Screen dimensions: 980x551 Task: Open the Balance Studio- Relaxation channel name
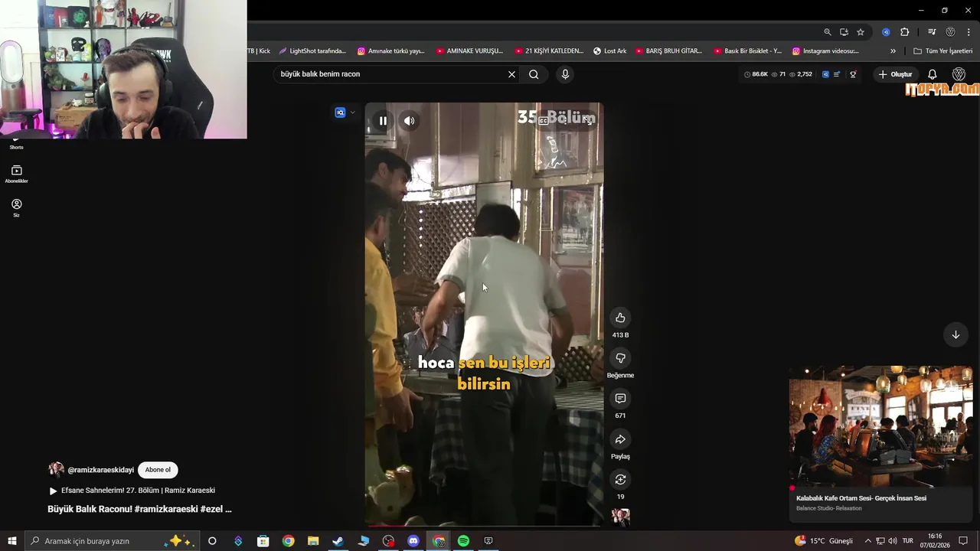(828, 508)
